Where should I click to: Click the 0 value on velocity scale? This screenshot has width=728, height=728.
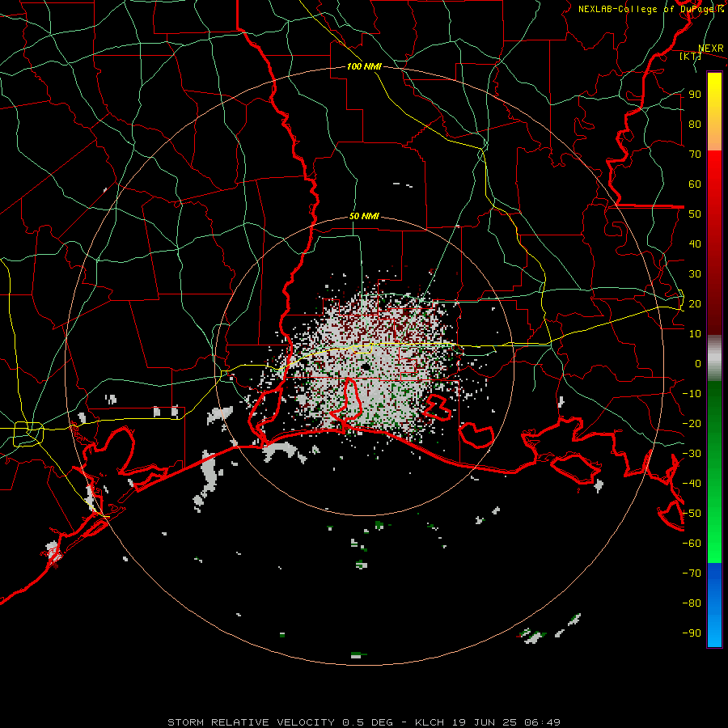click(x=698, y=363)
